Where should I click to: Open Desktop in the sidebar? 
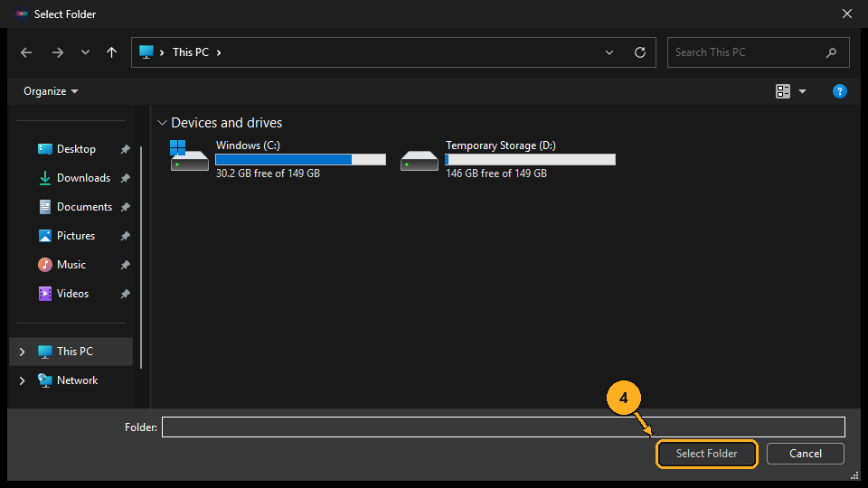[x=76, y=149]
